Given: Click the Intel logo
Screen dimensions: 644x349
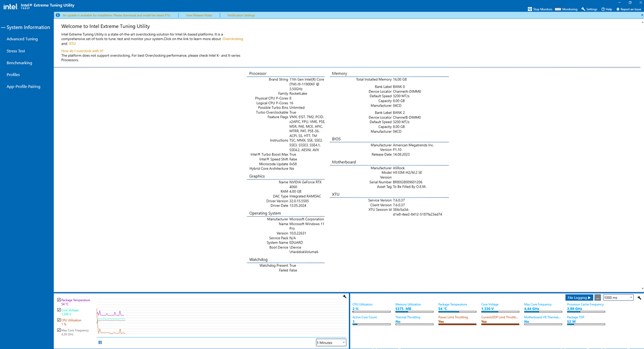Looking at the screenshot, I should (x=10, y=6).
